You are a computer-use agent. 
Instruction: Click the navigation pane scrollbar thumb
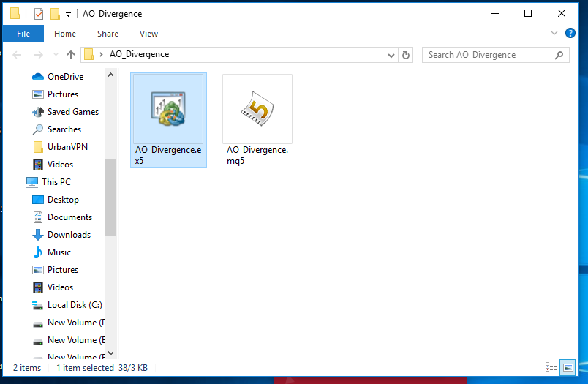tap(110, 198)
